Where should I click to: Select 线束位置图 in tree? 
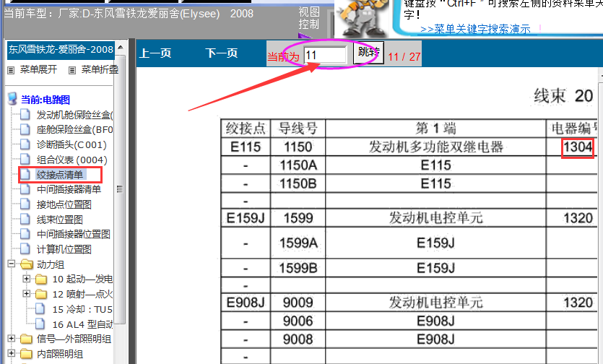[x=60, y=220]
